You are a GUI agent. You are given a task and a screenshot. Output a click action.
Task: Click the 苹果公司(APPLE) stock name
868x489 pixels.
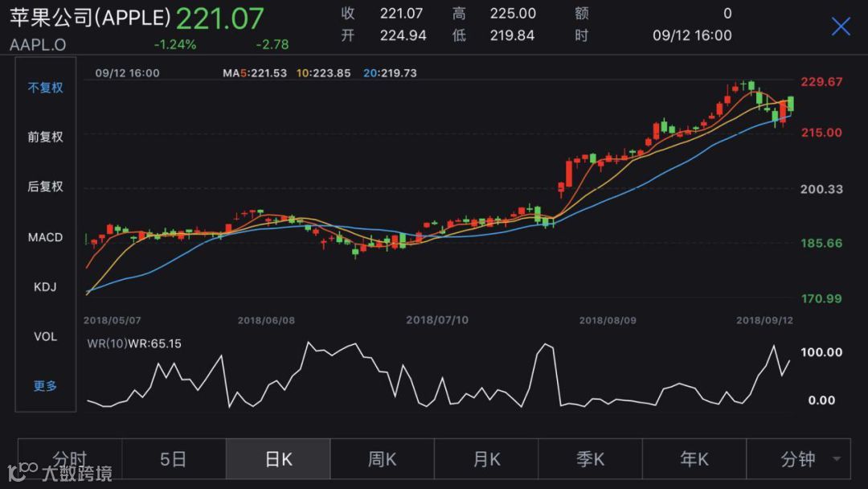coord(91,18)
